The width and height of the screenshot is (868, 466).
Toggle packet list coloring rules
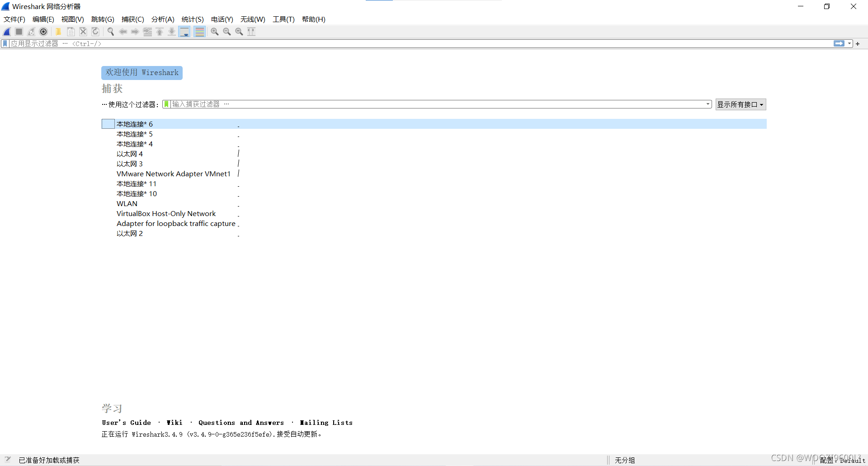click(199, 32)
